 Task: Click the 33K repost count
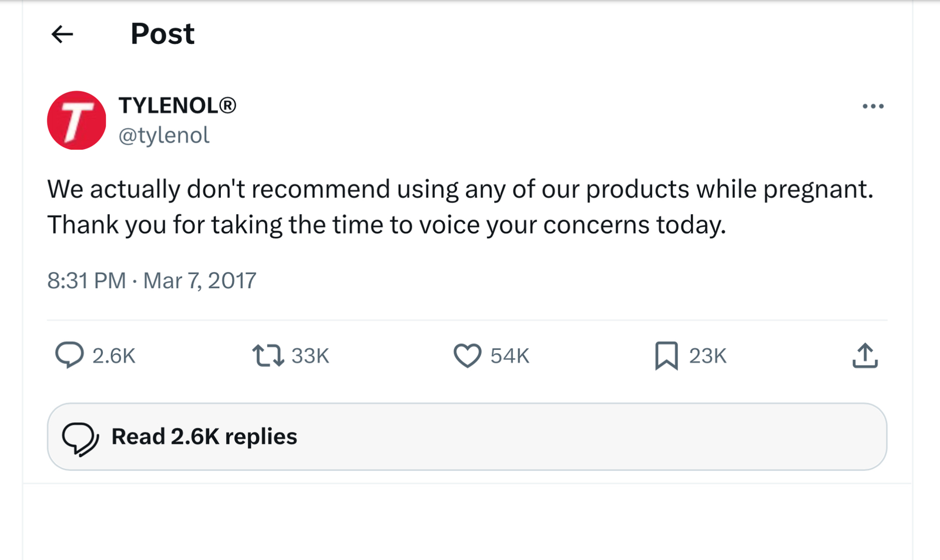click(310, 356)
